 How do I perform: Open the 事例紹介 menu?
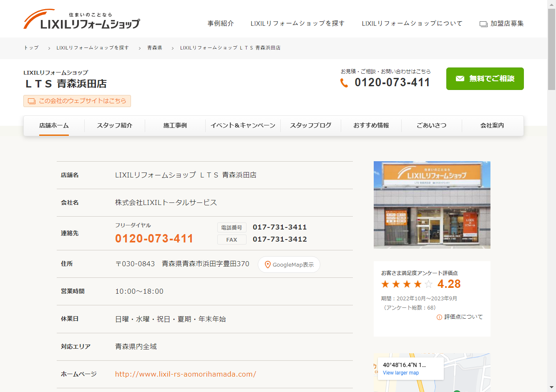pyautogui.click(x=221, y=23)
